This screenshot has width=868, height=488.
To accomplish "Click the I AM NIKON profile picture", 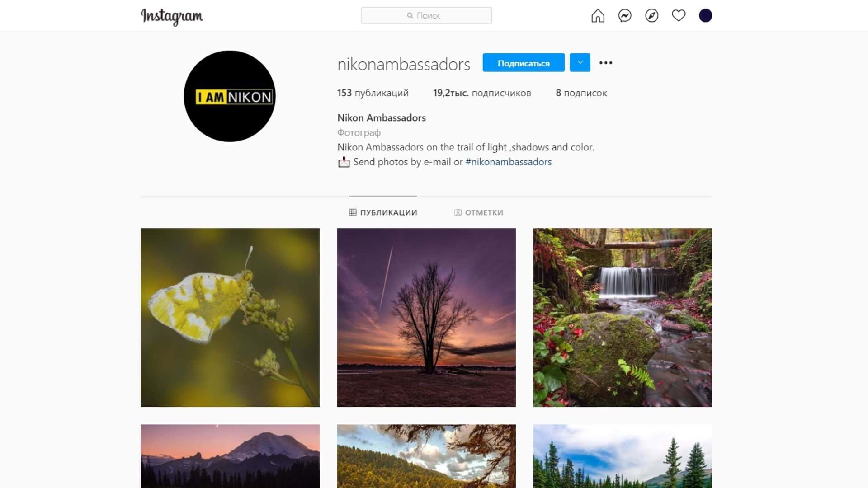I will pyautogui.click(x=230, y=96).
